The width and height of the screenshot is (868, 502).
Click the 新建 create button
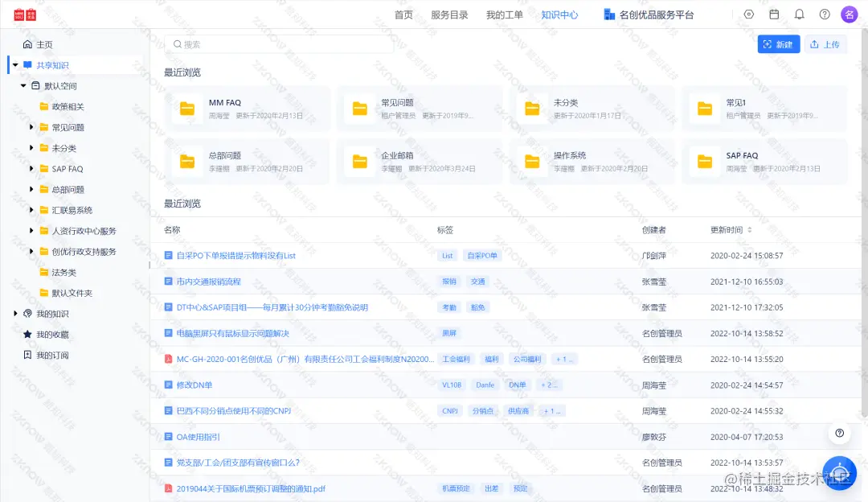click(778, 44)
